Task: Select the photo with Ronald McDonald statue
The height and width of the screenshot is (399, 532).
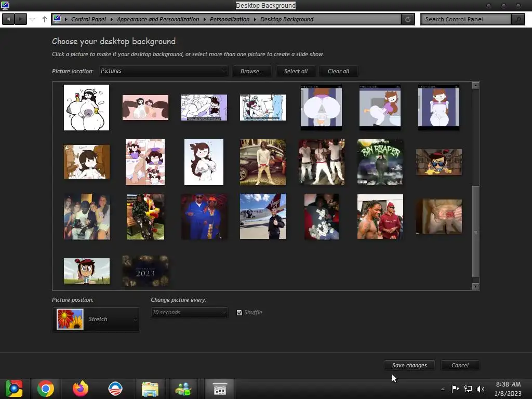Action: point(145,217)
